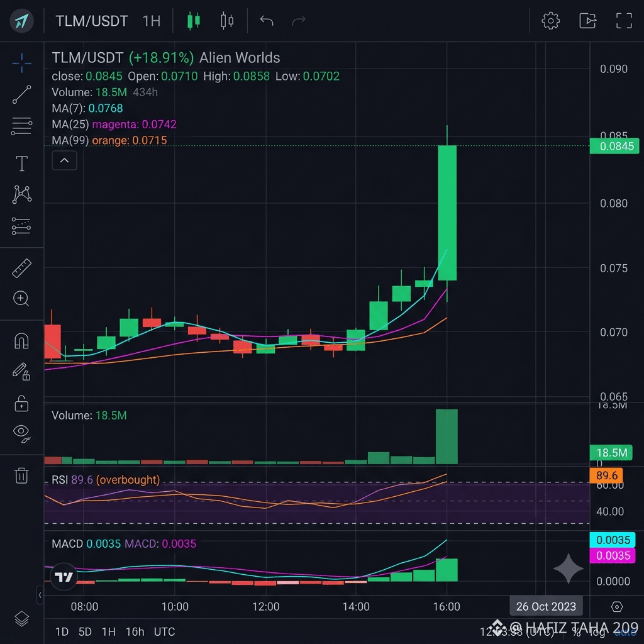Click the 0.090 price axis label
This screenshot has width=644, height=644.
(614, 69)
